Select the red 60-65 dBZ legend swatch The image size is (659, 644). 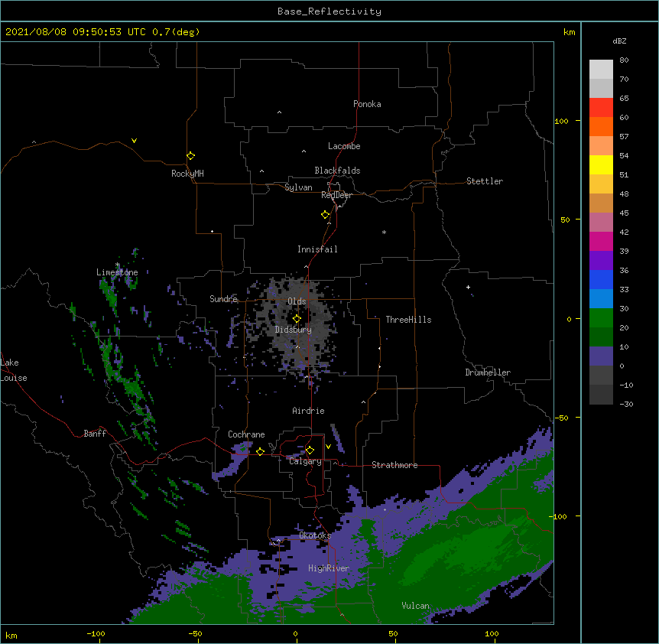point(601,107)
